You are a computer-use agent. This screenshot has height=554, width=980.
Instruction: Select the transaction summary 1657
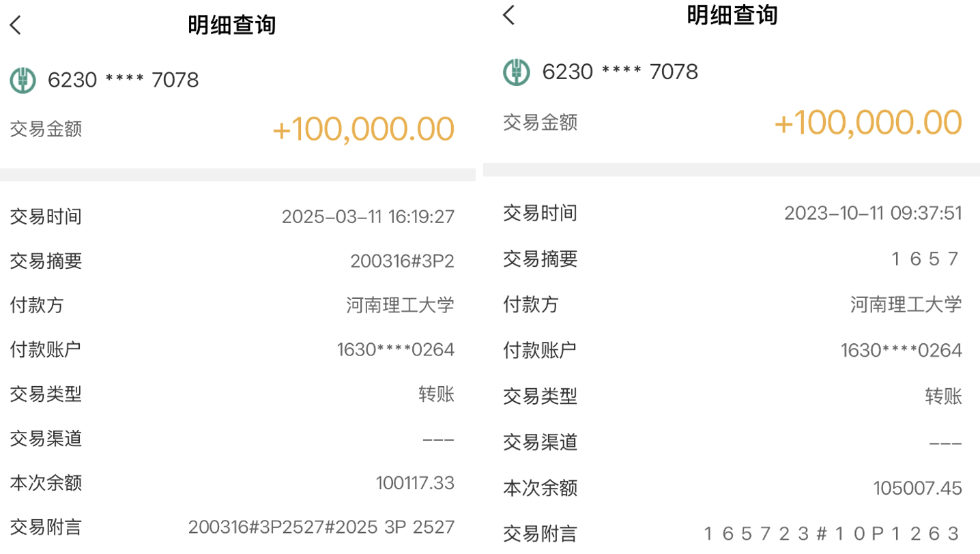click(x=925, y=259)
